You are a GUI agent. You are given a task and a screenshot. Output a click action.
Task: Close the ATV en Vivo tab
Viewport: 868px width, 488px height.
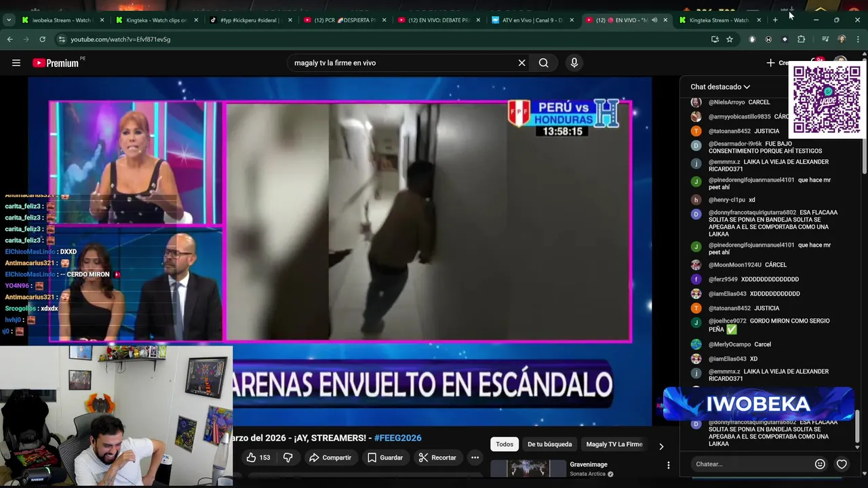[571, 20]
